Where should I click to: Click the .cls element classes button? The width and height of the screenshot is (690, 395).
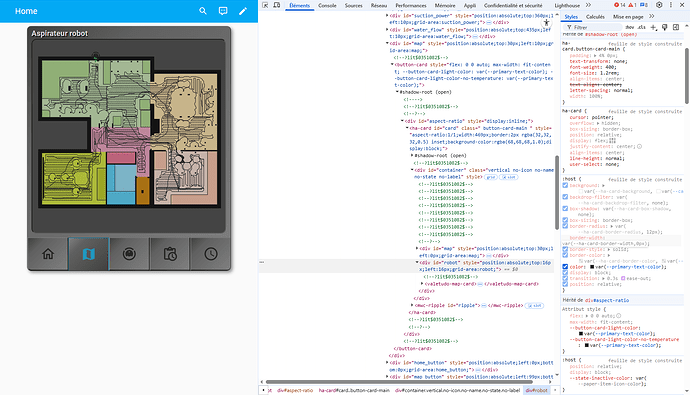(642, 27)
